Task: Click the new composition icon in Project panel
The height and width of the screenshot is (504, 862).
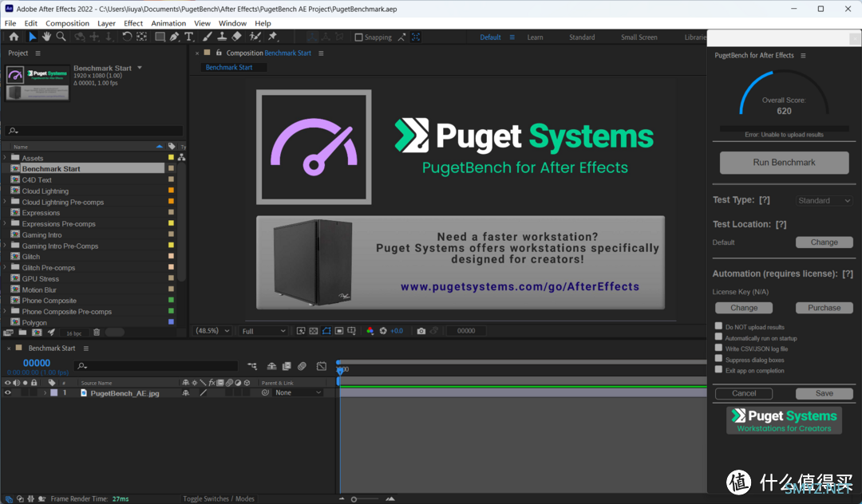Action: tap(37, 333)
